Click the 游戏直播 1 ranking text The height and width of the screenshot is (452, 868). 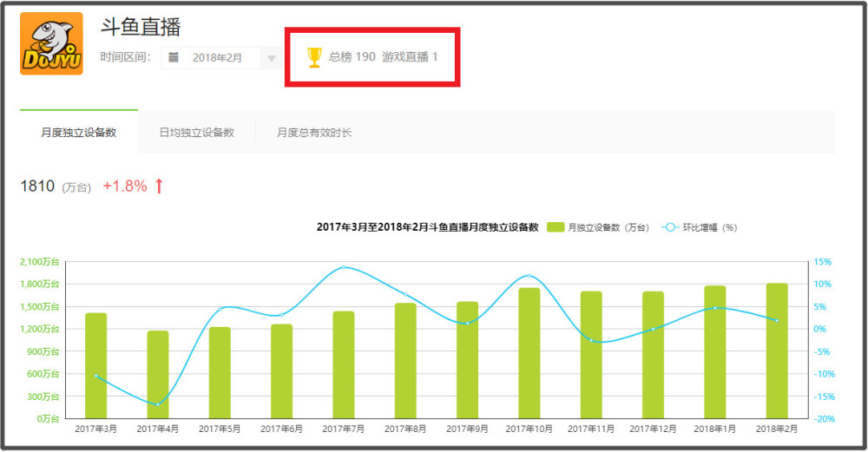click(x=410, y=57)
